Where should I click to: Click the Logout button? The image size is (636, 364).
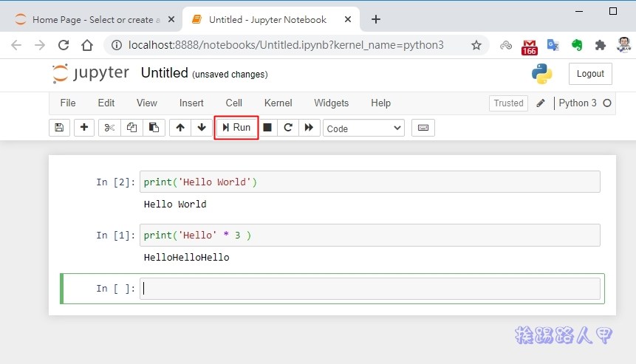(590, 74)
